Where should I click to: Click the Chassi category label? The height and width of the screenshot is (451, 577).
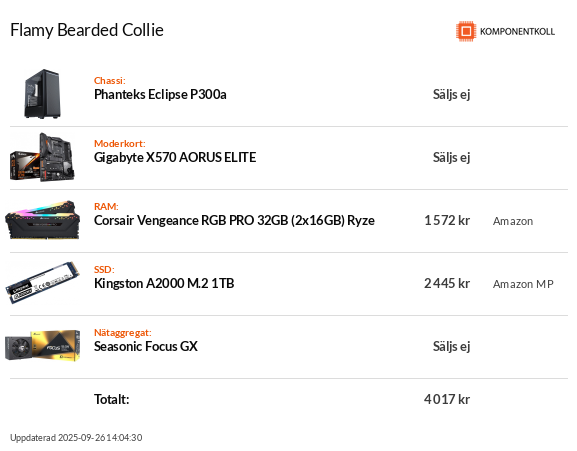[x=110, y=80]
